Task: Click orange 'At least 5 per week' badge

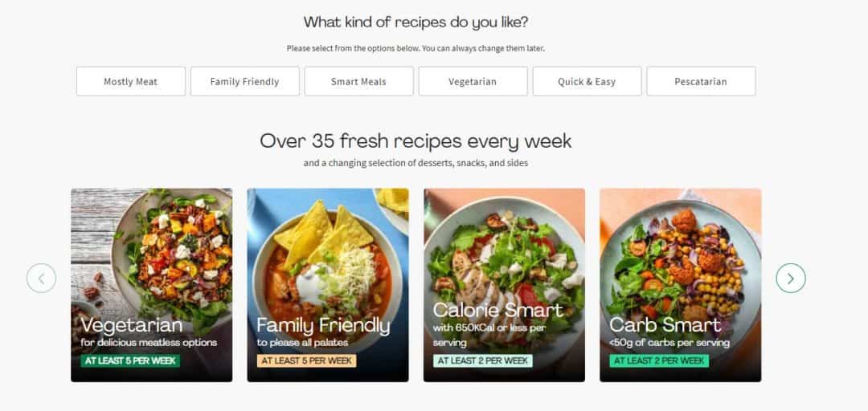Action: [x=307, y=360]
